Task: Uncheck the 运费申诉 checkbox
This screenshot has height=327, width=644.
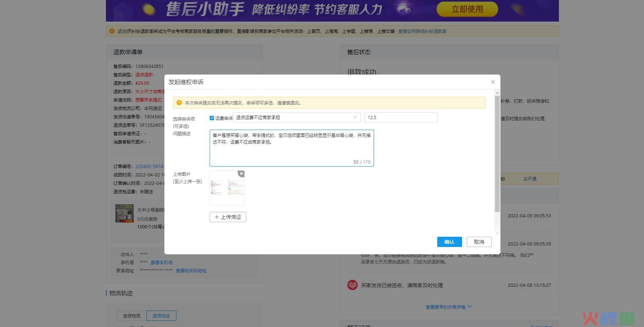Action: coord(212,118)
